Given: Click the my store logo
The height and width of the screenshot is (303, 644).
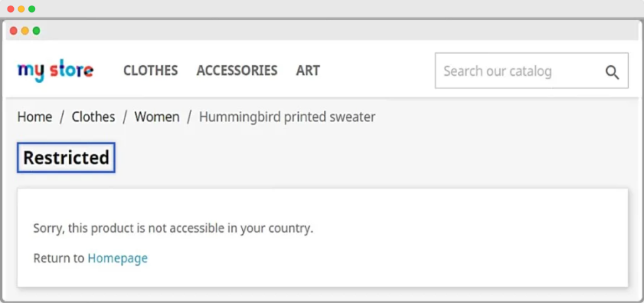Looking at the screenshot, I should [55, 71].
